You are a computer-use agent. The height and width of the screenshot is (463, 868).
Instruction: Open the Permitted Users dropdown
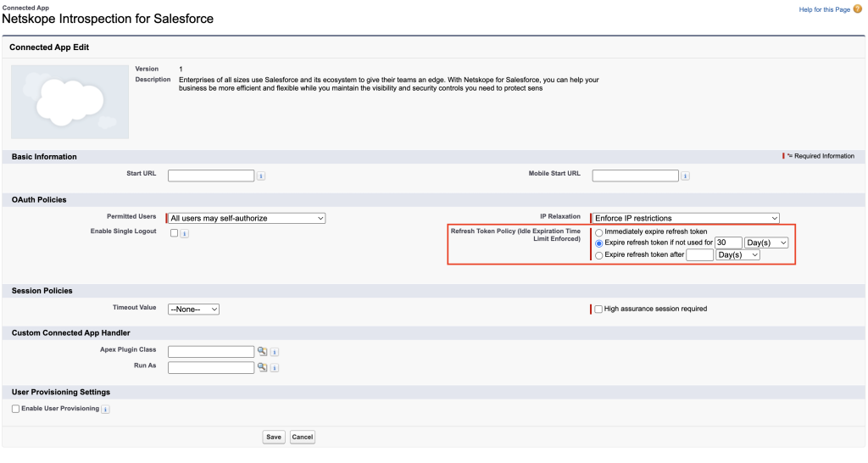(x=247, y=218)
